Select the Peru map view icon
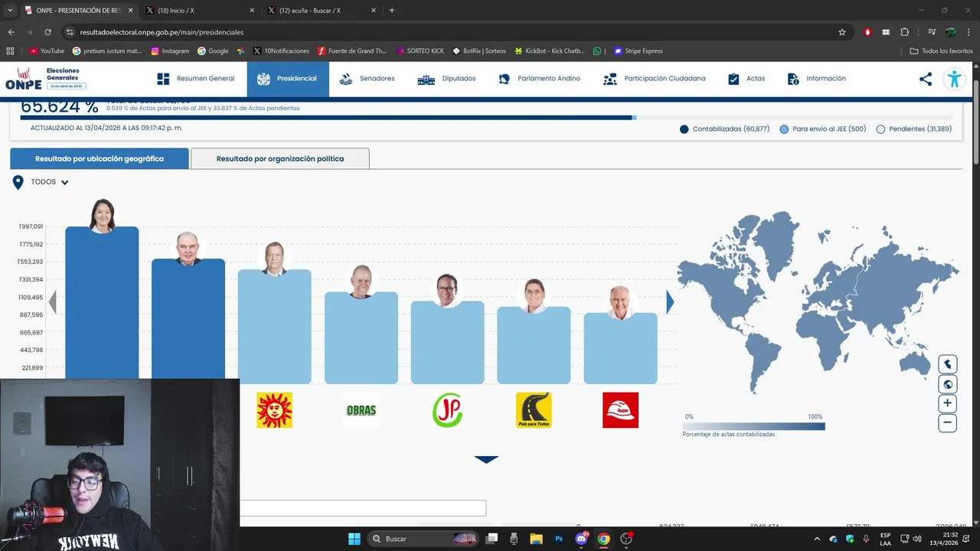This screenshot has height=551, width=980. (948, 364)
